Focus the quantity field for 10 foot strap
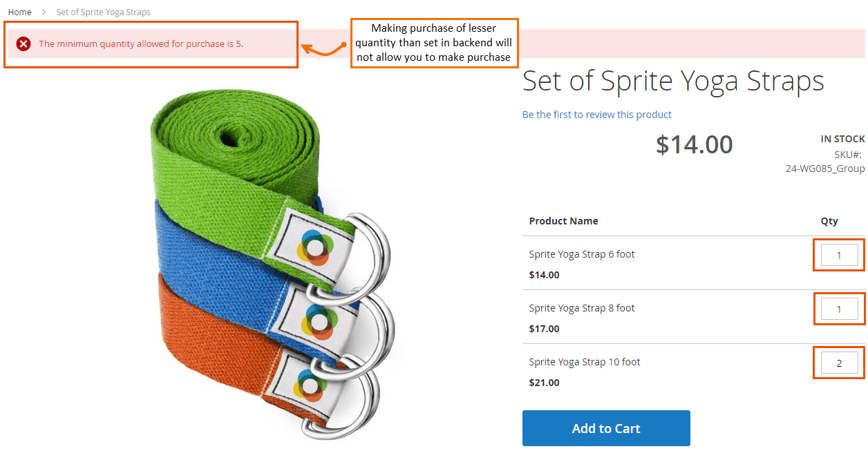Image resolution: width=868 pixels, height=451 pixels. 839,363
